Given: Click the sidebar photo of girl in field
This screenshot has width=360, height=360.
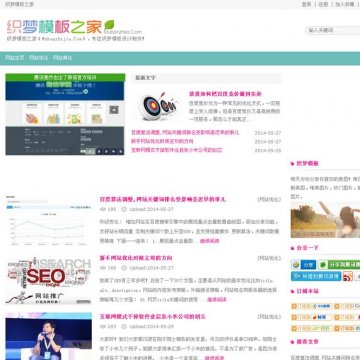Looking at the screenshot, I should click(325, 219).
